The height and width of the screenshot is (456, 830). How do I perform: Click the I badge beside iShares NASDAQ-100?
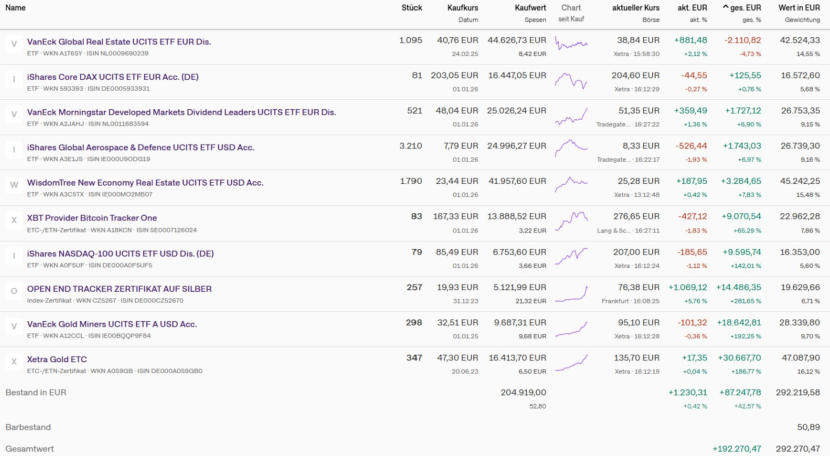(x=13, y=257)
